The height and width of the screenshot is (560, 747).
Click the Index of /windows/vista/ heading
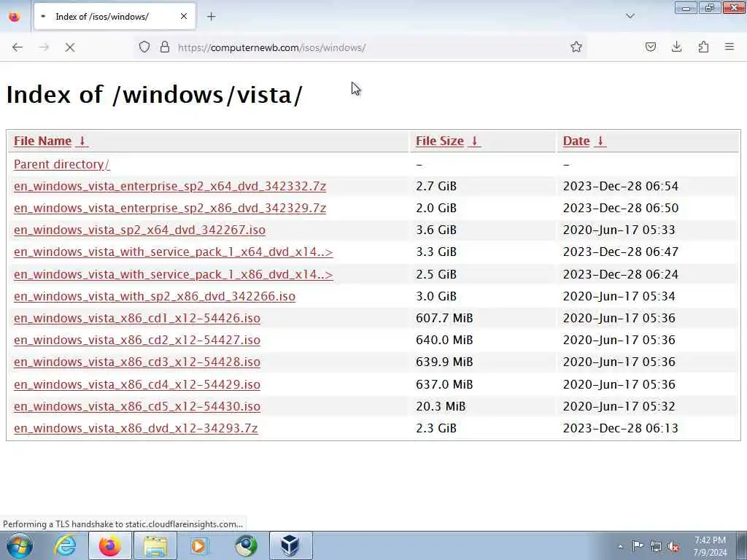coord(155,94)
